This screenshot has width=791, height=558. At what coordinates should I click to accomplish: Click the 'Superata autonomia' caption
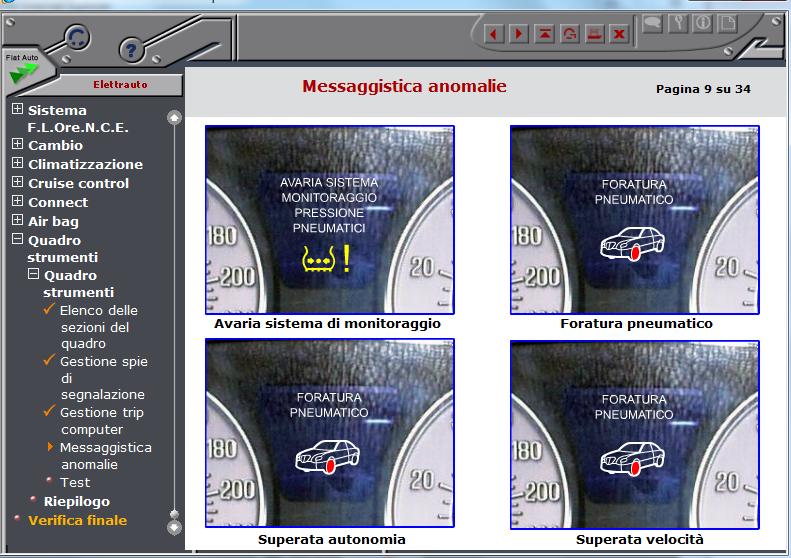click(x=331, y=539)
